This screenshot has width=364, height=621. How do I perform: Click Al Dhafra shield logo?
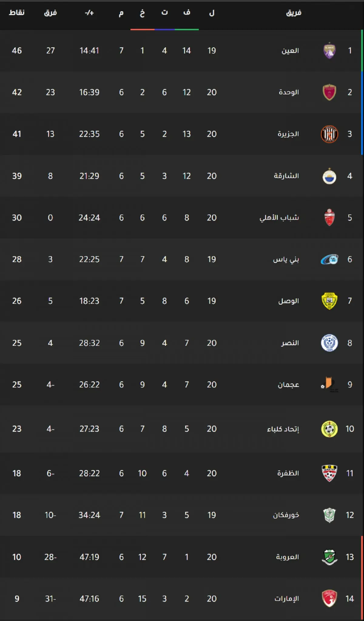329,473
